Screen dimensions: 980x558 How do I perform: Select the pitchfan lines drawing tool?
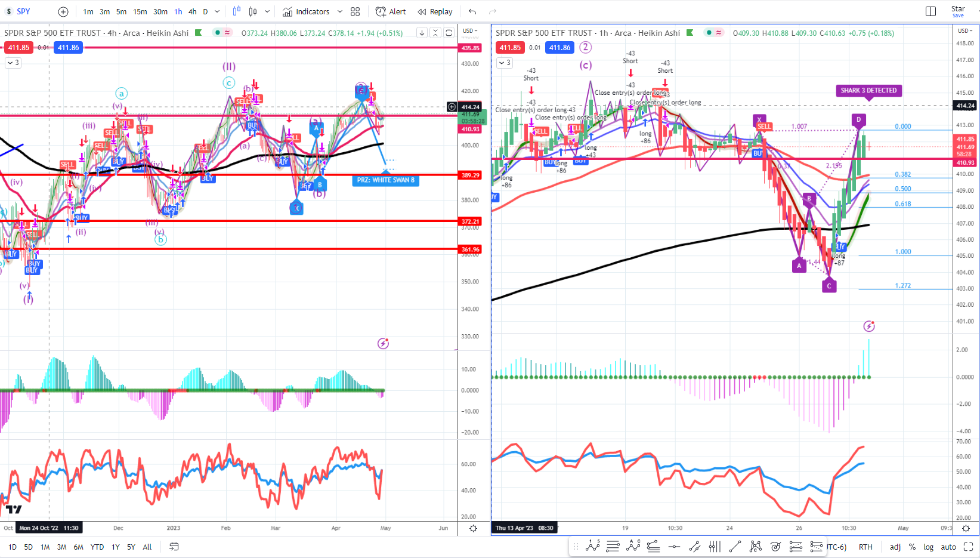653,546
